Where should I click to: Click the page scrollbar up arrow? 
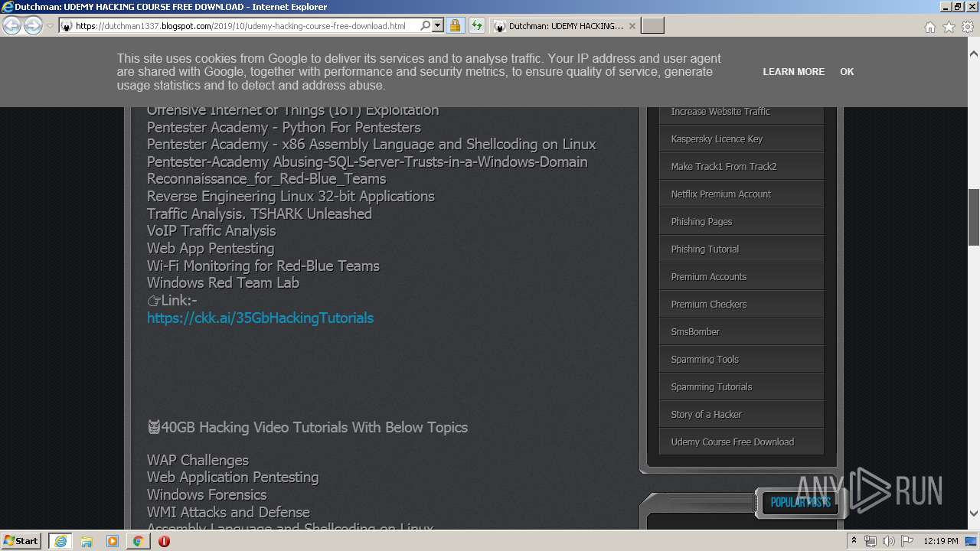974,54
